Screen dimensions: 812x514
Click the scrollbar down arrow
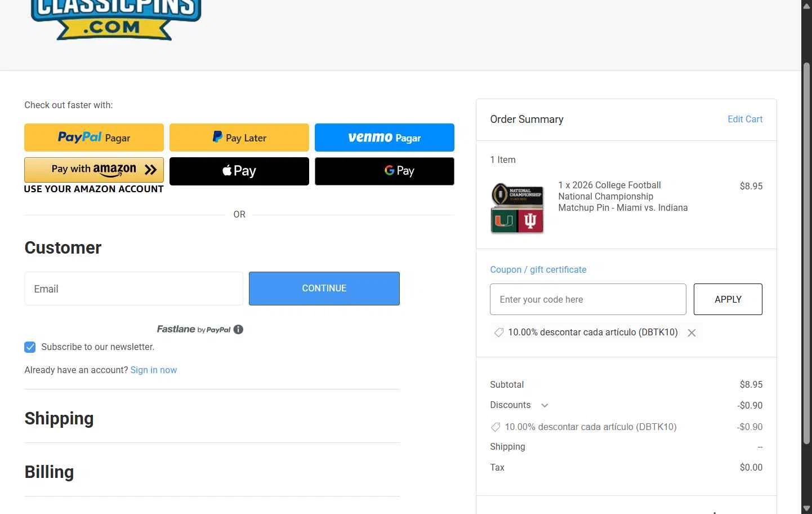[x=806, y=508]
